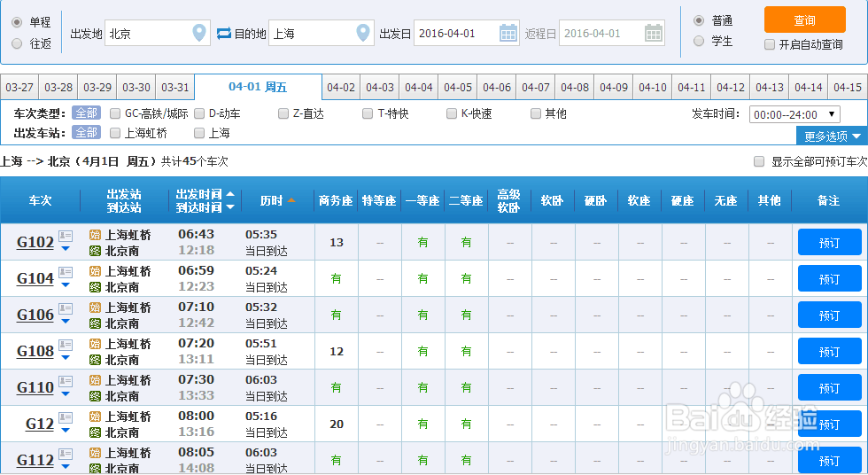Screen dimensions: 868x475
Task: Click the orange 查询 button
Action: pyautogui.click(x=804, y=19)
